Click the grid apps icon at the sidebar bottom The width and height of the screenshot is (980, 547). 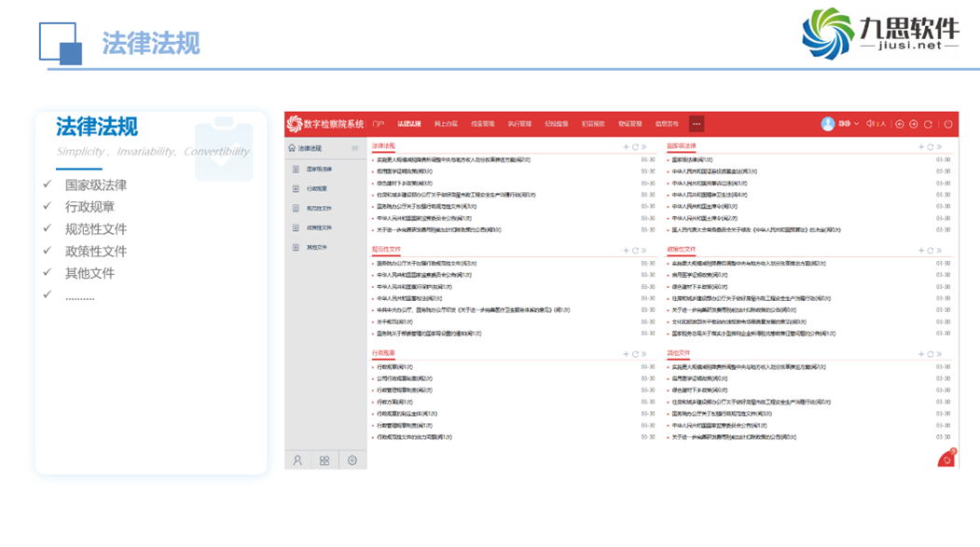(x=324, y=460)
